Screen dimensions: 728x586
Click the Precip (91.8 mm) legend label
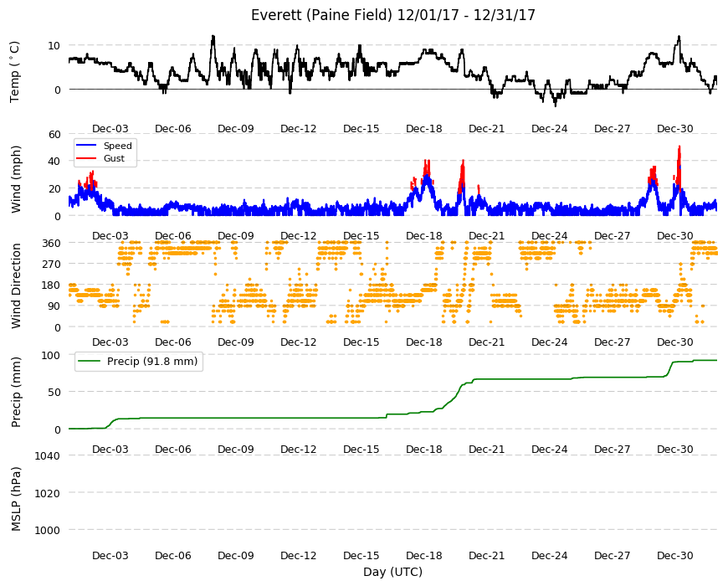pos(152,362)
